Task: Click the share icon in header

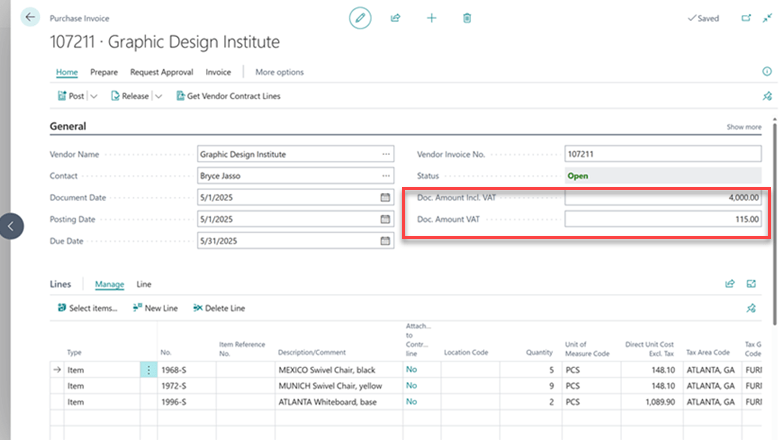Action: [x=395, y=18]
